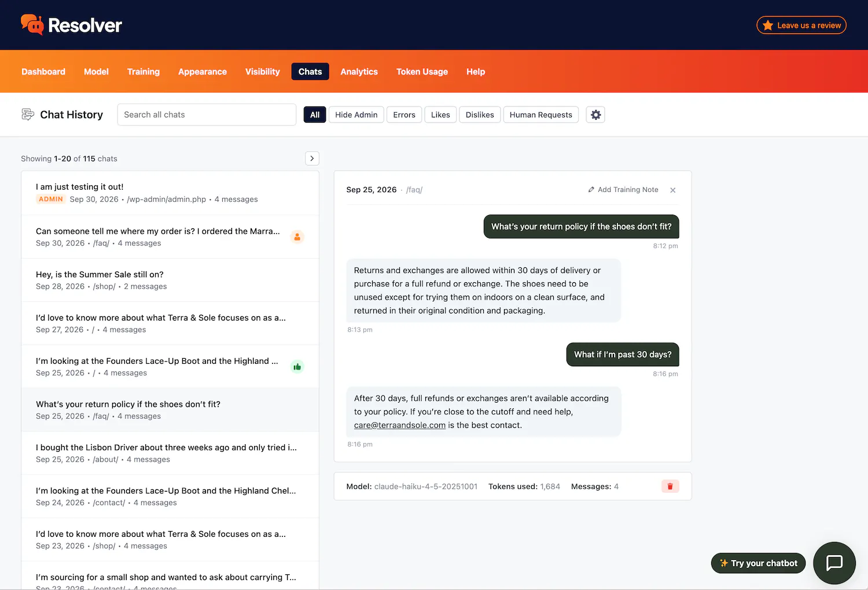Image resolution: width=868 pixels, height=590 pixels.
Task: Click the ADMIN badge on testing chat
Action: [x=51, y=199]
